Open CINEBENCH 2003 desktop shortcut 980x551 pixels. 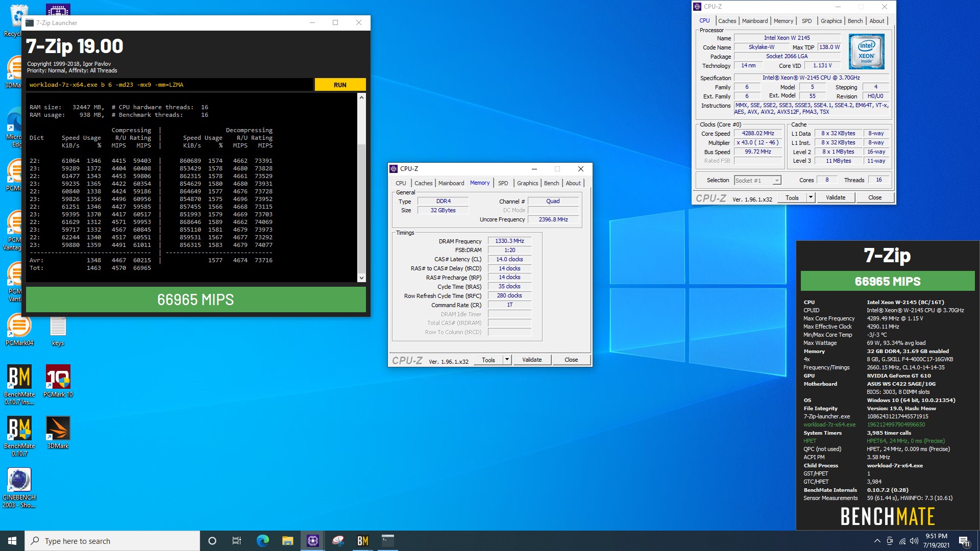coord(19,488)
